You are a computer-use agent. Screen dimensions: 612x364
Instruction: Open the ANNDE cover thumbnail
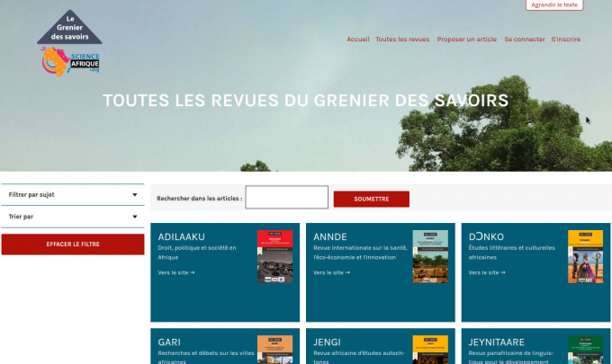[430, 256]
